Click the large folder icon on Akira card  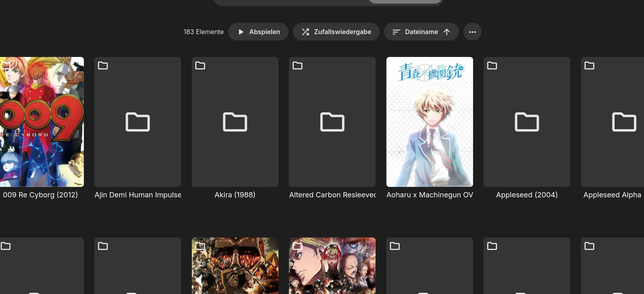pyautogui.click(x=235, y=122)
